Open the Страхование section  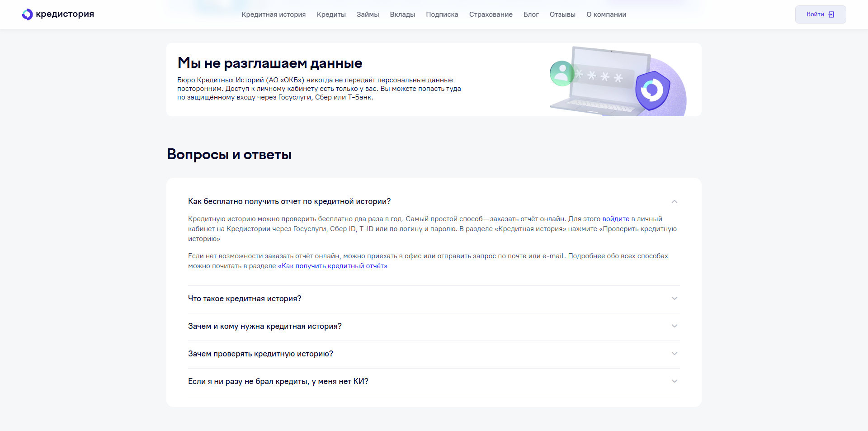point(491,14)
